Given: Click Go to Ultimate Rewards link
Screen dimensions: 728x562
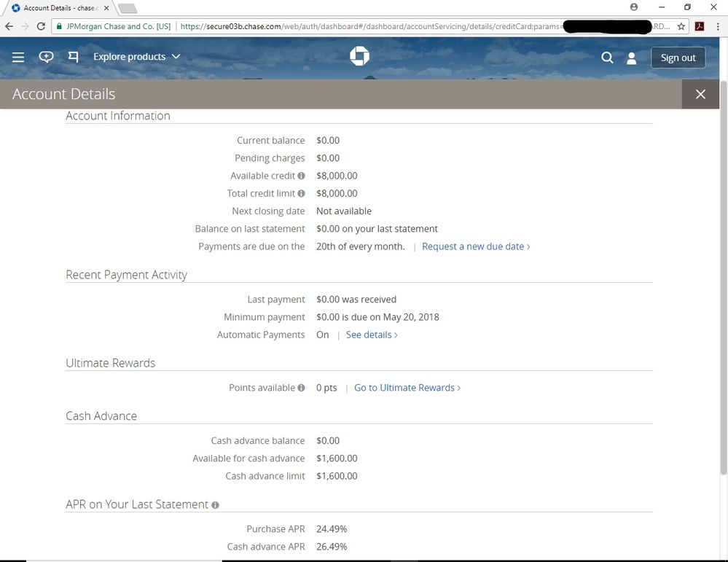Looking at the screenshot, I should tap(407, 388).
